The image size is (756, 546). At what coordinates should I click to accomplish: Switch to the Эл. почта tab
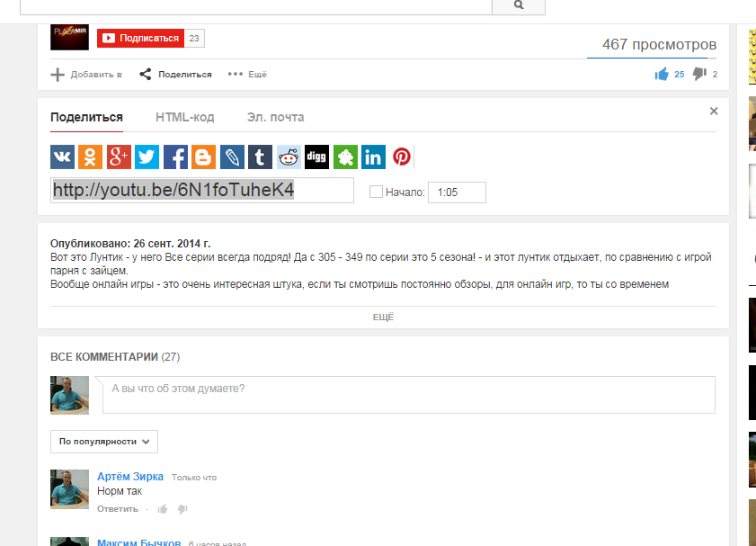(275, 117)
